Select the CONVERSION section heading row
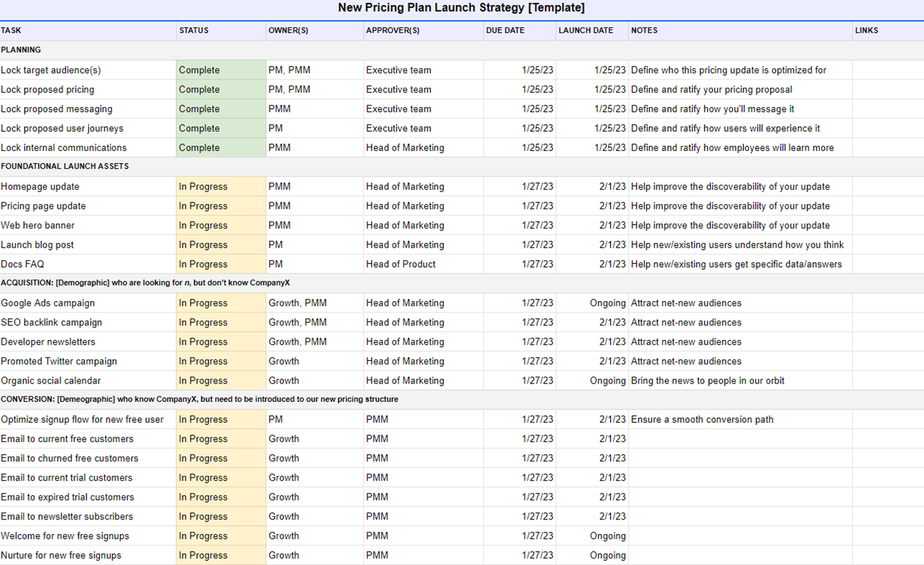 pos(462,400)
